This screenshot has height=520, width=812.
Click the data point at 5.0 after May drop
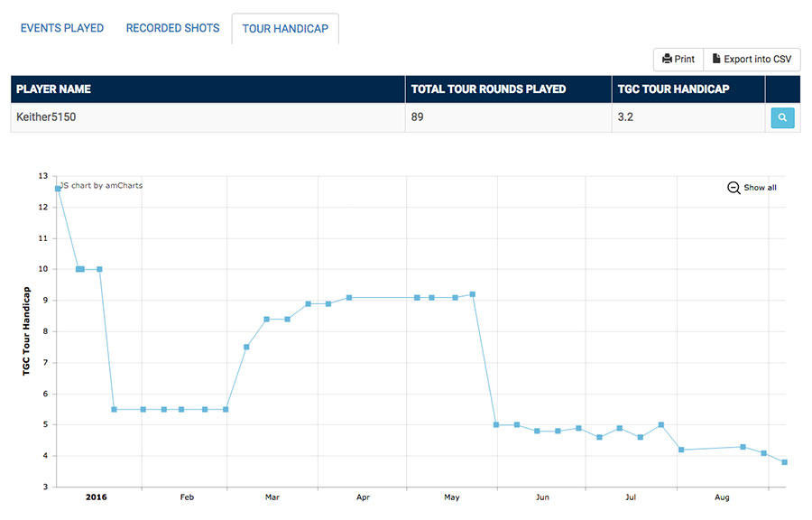click(496, 424)
